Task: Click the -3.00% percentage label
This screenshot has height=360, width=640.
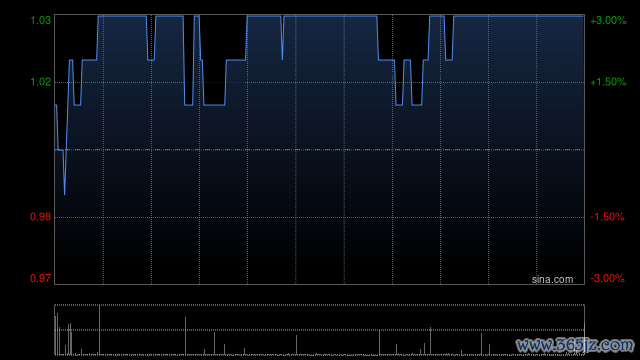Action: [607, 278]
